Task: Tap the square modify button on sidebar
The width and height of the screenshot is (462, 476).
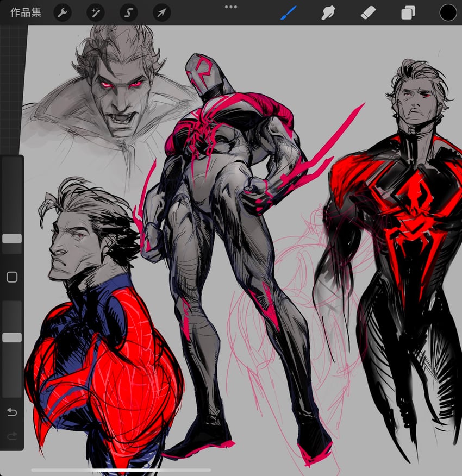Action: pos(12,277)
